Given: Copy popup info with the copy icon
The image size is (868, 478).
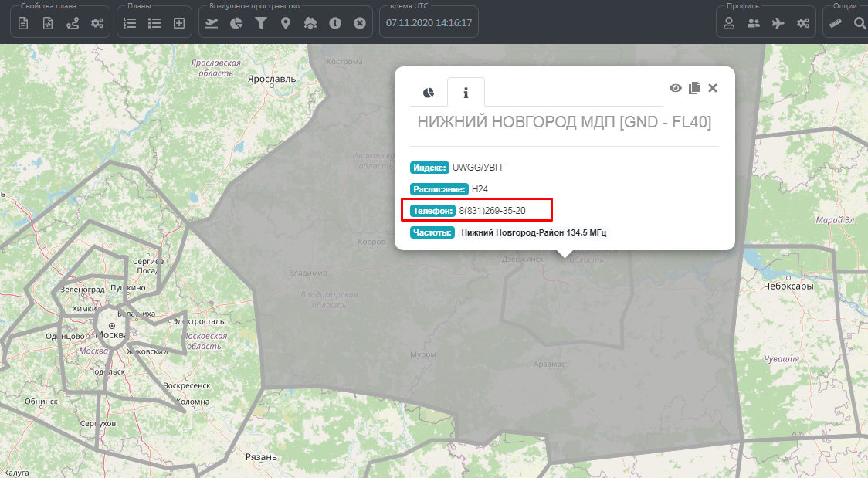Looking at the screenshot, I should coord(694,88).
